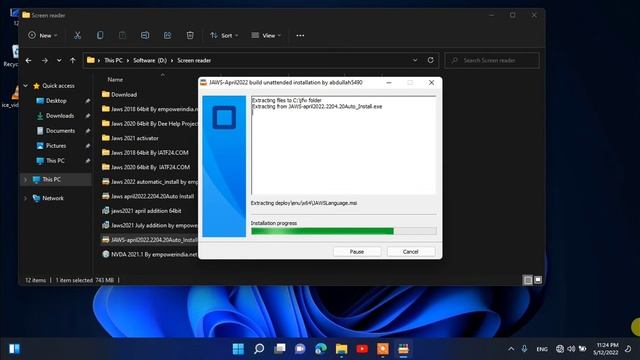Open taskbar Search magnifier
Screen dimensions: 640x360
point(259,349)
